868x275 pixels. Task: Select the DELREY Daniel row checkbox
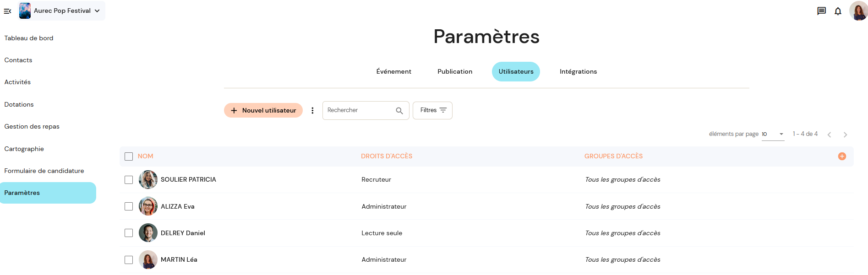(129, 233)
